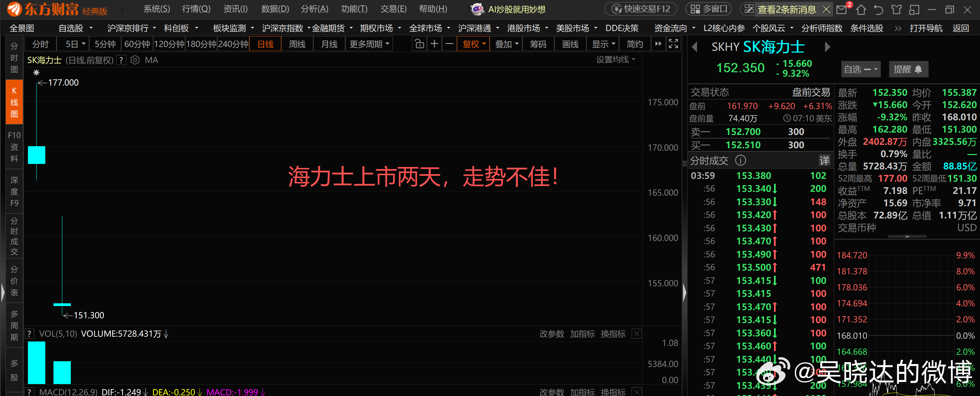Open the 显示 display dropdown

pos(603,44)
